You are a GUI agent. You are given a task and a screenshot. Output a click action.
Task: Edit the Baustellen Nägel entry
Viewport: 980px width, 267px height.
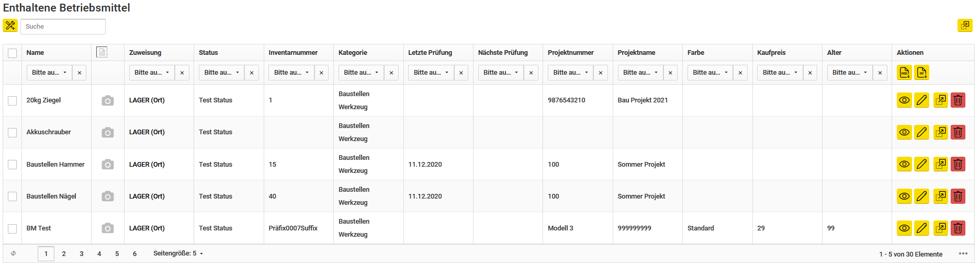(x=922, y=196)
